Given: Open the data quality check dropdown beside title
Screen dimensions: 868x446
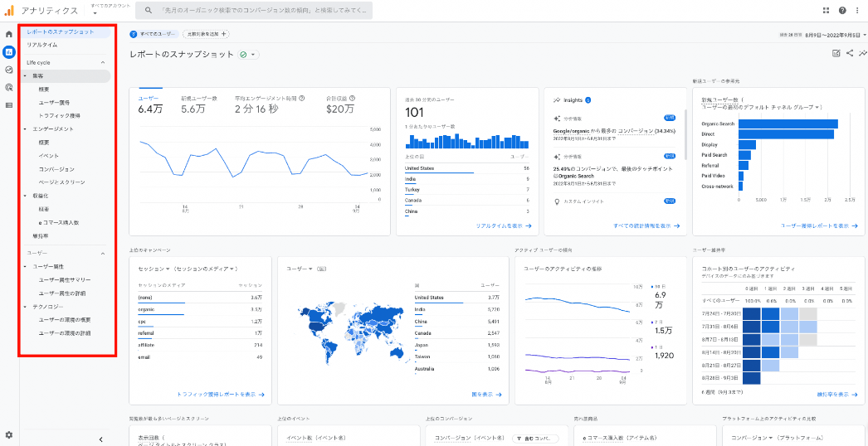Looking at the screenshot, I should point(249,54).
